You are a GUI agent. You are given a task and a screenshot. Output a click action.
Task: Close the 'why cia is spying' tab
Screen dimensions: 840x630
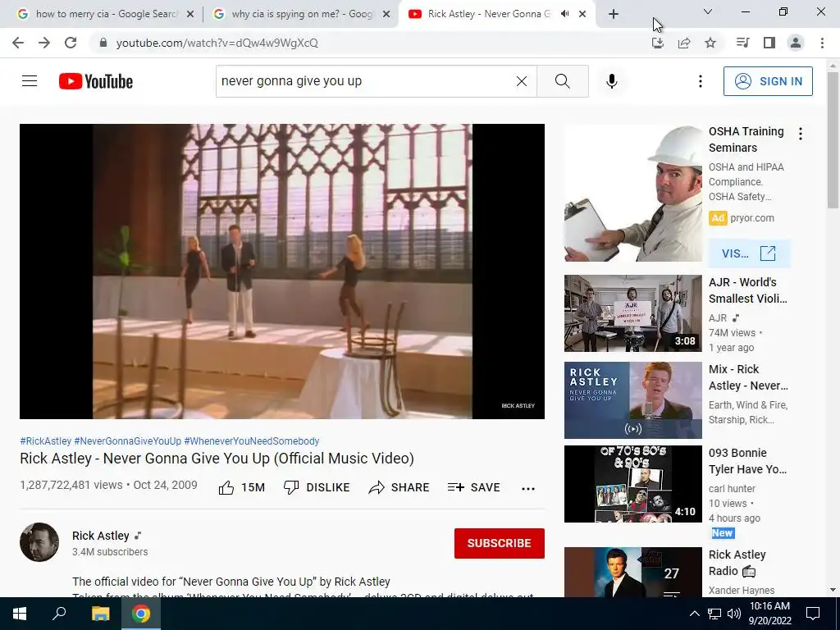(x=386, y=15)
